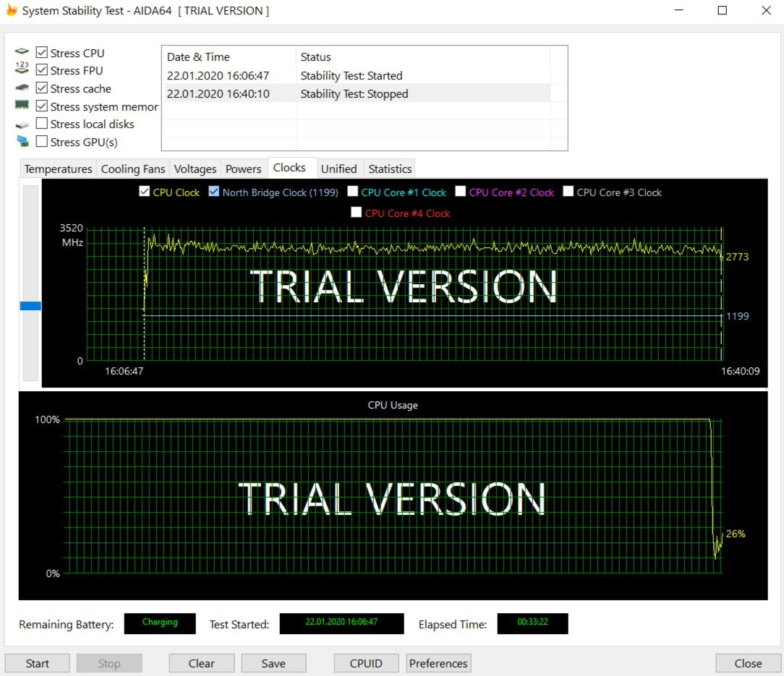
Task: Enable CPU Core #4 Clock checkbox
Action: coord(357,213)
